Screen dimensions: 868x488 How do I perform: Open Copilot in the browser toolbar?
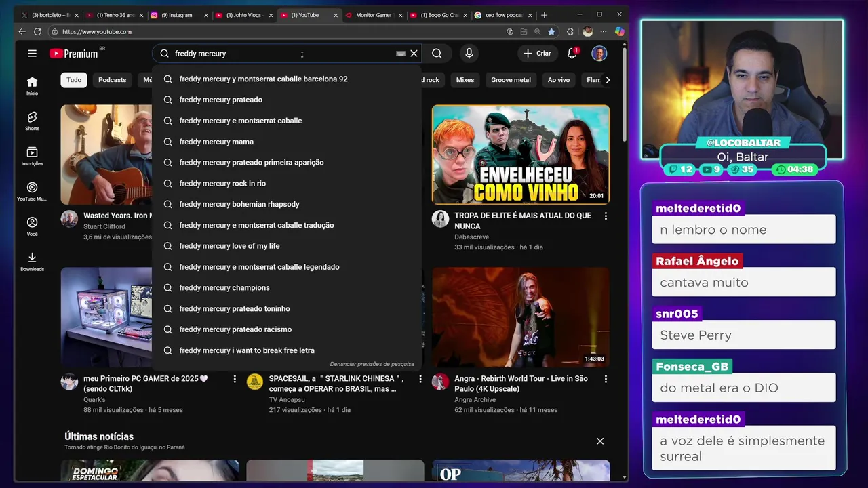(x=619, y=32)
